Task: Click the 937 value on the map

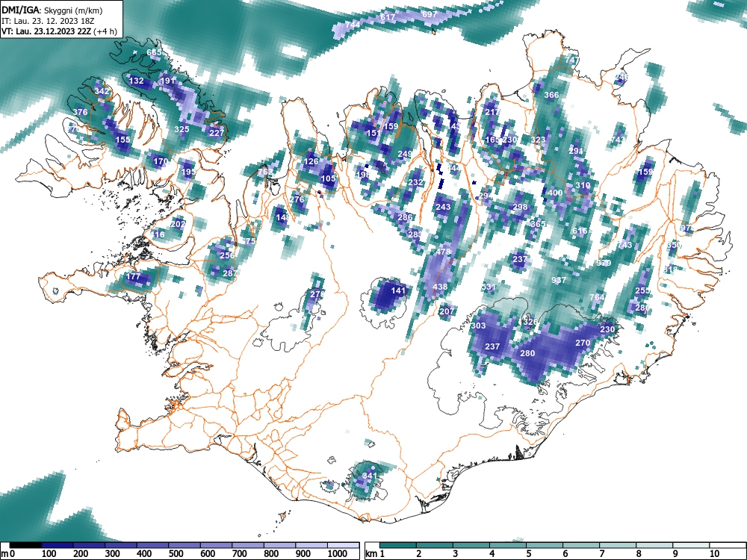Action: 558,279
